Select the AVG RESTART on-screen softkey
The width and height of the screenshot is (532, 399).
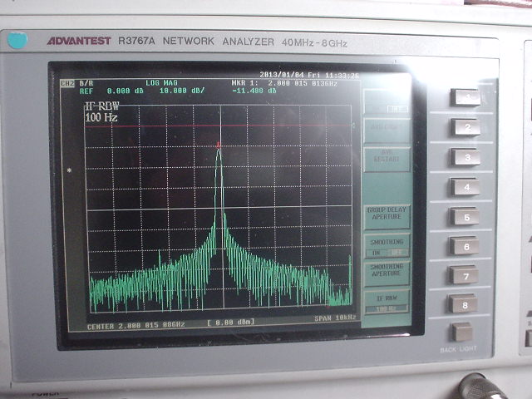pos(387,158)
